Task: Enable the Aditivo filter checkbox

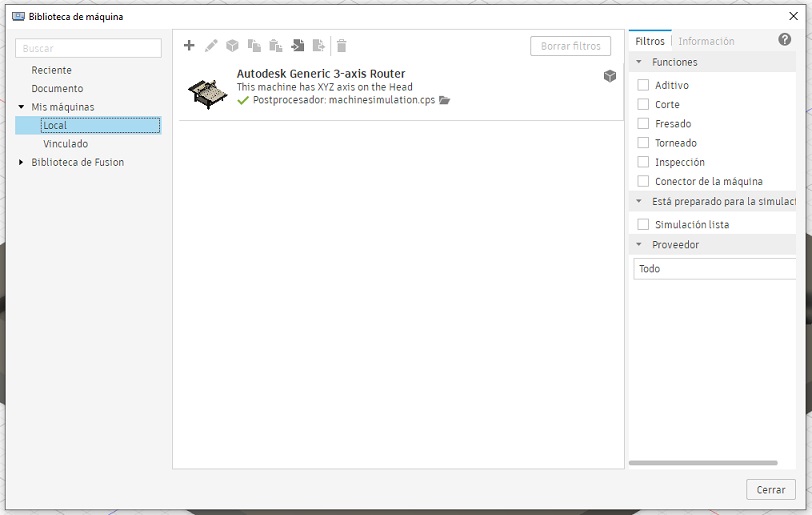Action: pos(643,85)
